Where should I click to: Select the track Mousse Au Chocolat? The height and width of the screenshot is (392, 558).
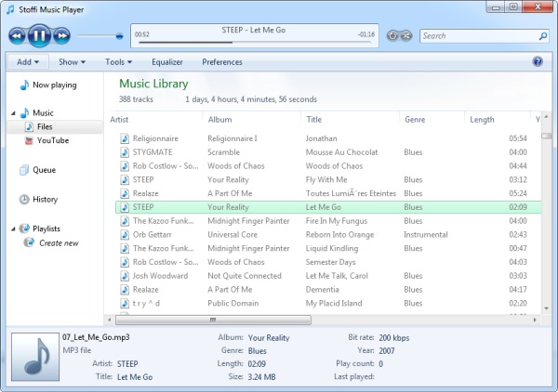coord(341,152)
